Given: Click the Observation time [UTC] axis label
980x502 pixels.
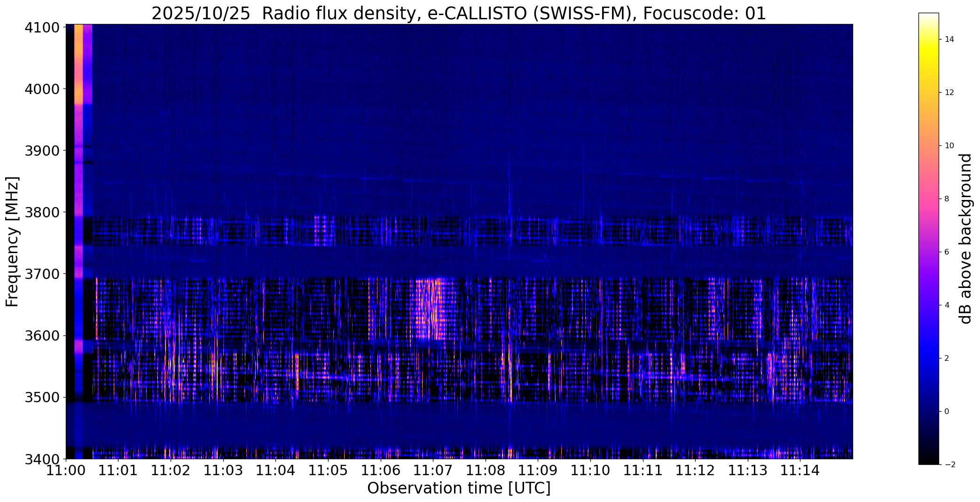Looking at the screenshot, I should coord(459,488).
